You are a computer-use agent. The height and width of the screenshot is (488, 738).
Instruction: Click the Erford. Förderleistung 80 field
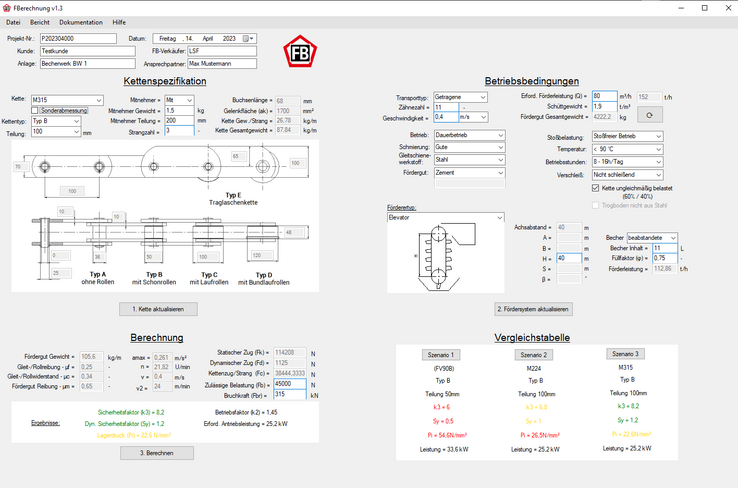[604, 96]
